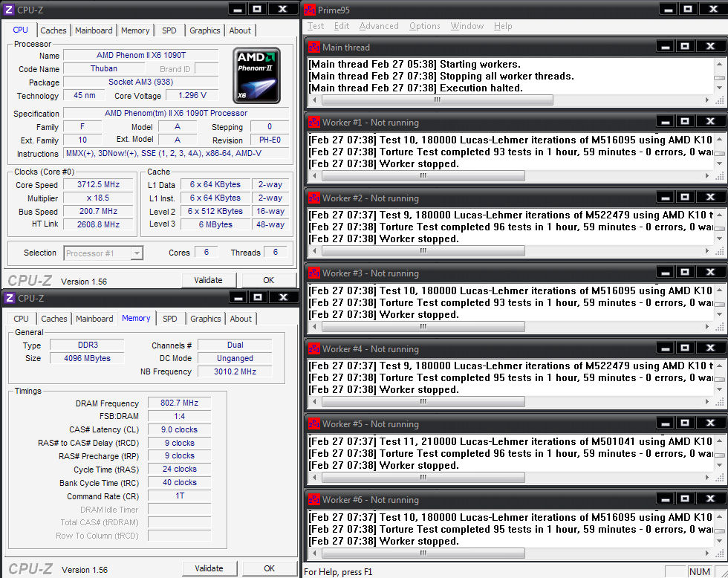Switch to Graphics tab in lower CPU-Z window
The width and height of the screenshot is (728, 578).
tap(205, 319)
